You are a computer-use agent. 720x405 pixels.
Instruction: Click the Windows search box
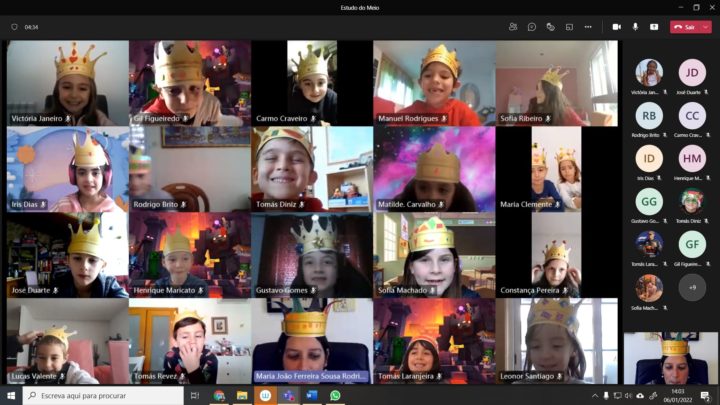(100, 396)
